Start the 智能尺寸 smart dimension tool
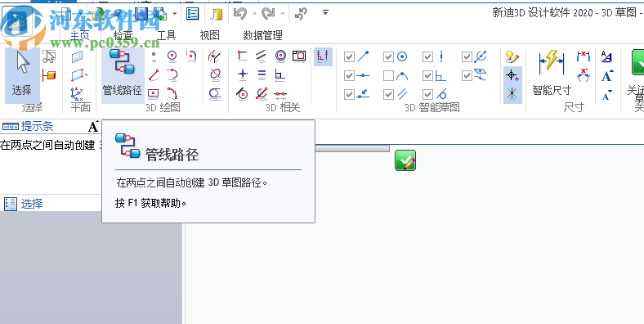The width and height of the screenshot is (644, 324). point(552,73)
